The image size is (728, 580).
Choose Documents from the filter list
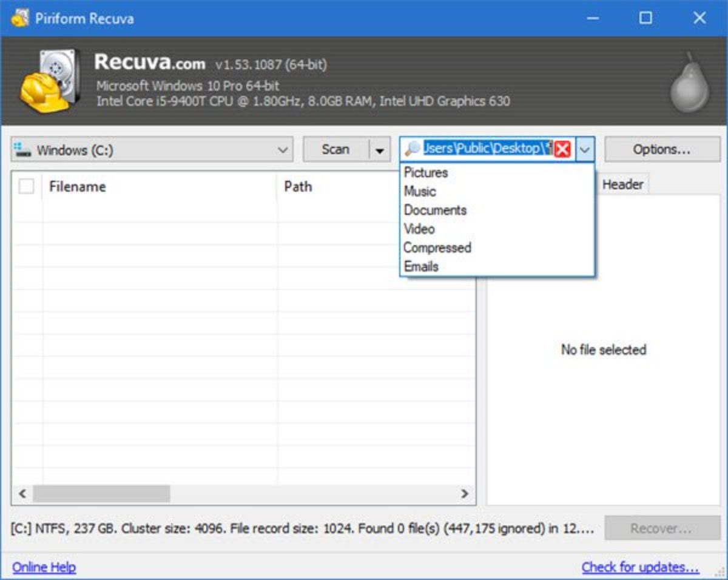click(x=435, y=210)
